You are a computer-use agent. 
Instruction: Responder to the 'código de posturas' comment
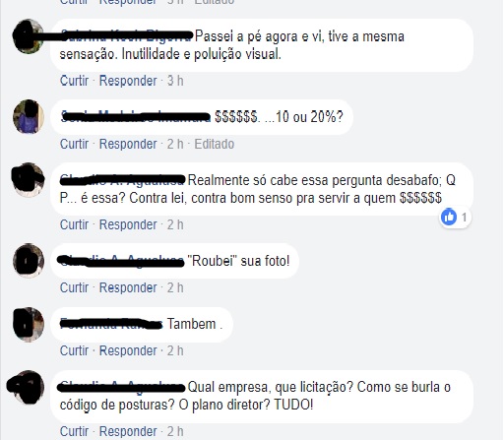coord(128,431)
